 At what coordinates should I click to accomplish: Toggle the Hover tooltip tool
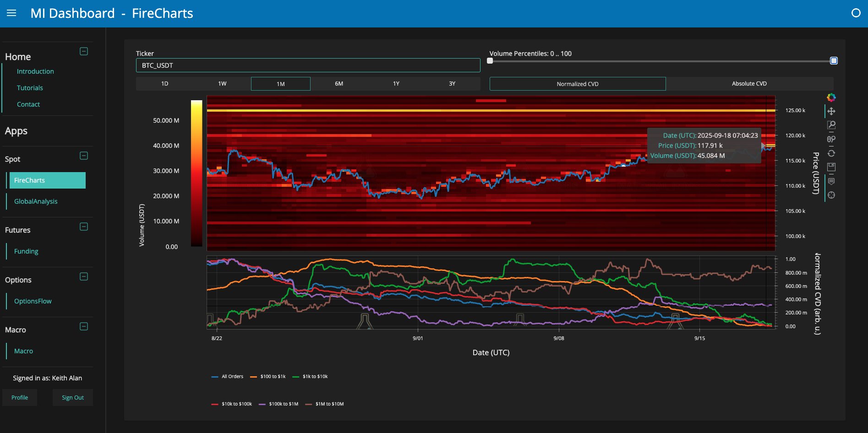[x=831, y=181]
